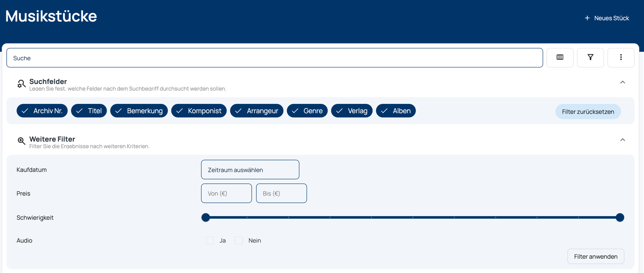Disable the Genre search field chip
644x273 pixels.
pos(307,111)
